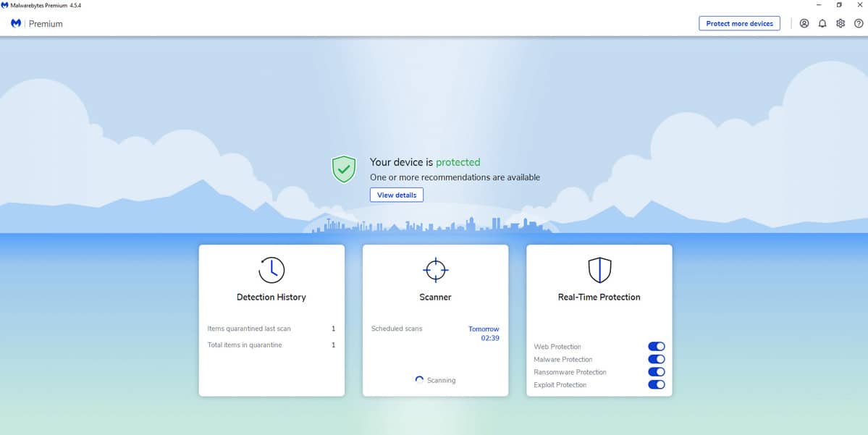868x435 pixels.
Task: Open notifications bell icon
Action: [822, 23]
